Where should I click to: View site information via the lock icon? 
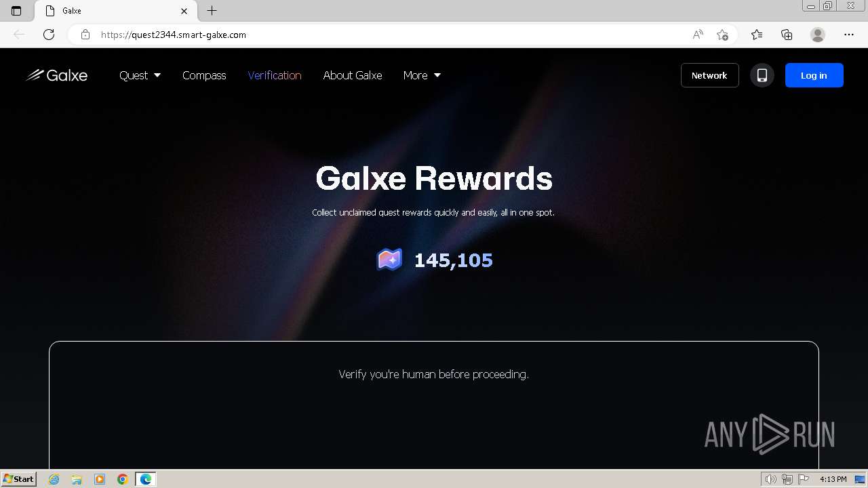pyautogui.click(x=85, y=35)
